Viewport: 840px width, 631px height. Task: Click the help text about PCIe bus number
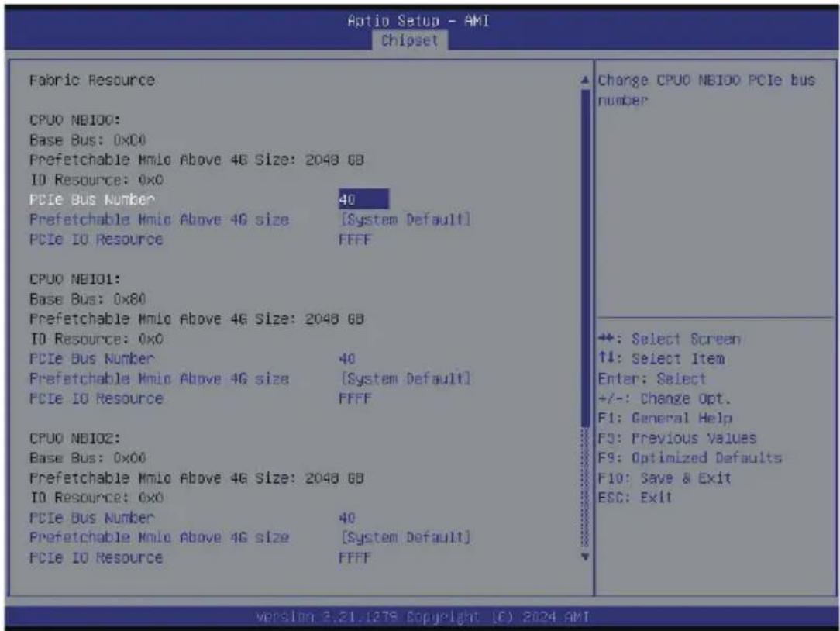coord(706,90)
